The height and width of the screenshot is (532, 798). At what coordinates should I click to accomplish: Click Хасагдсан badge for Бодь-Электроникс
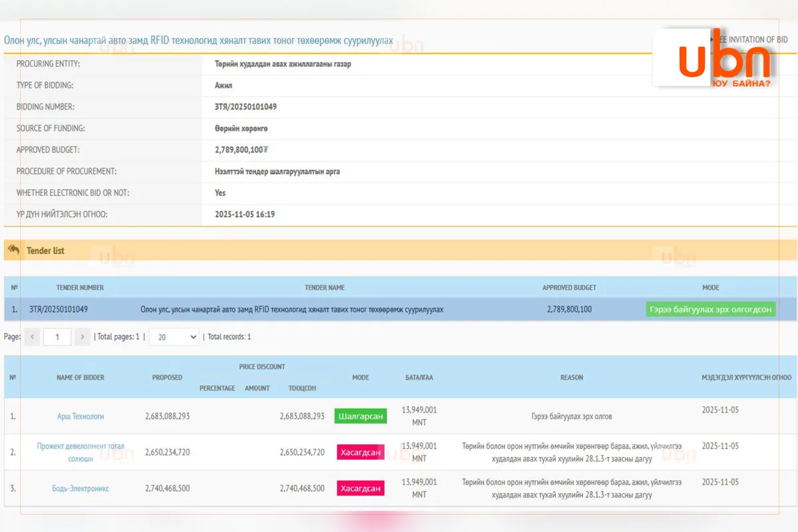click(360, 488)
